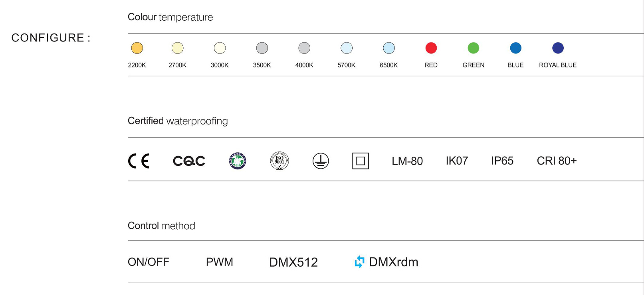
Task: Click the LM-80 certification label
Action: coord(407,161)
